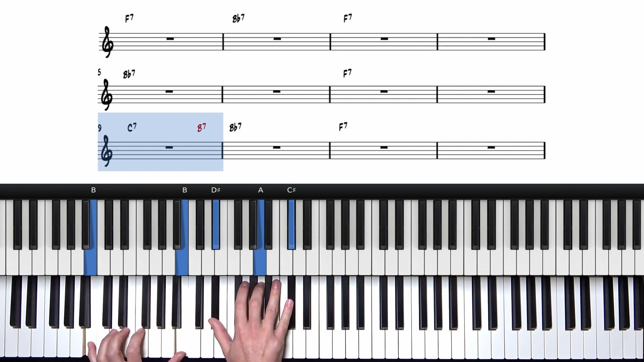Image resolution: width=644 pixels, height=362 pixels.
Task: Select the Bb7 chord symbol measure 2
Action: [238, 18]
